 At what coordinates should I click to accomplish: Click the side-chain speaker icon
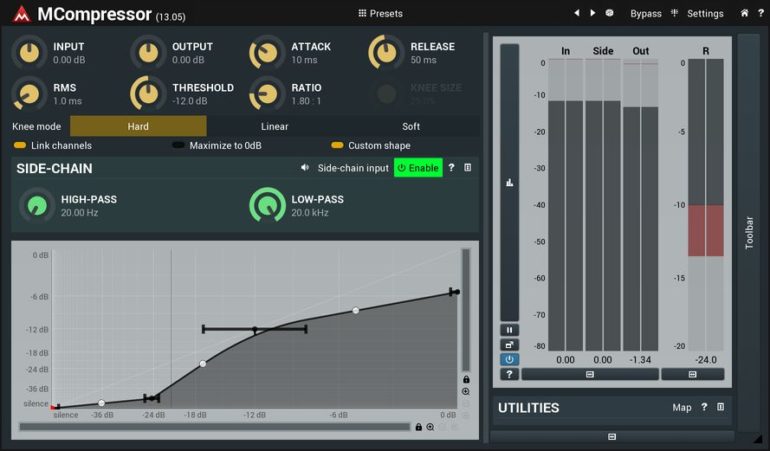(x=305, y=168)
